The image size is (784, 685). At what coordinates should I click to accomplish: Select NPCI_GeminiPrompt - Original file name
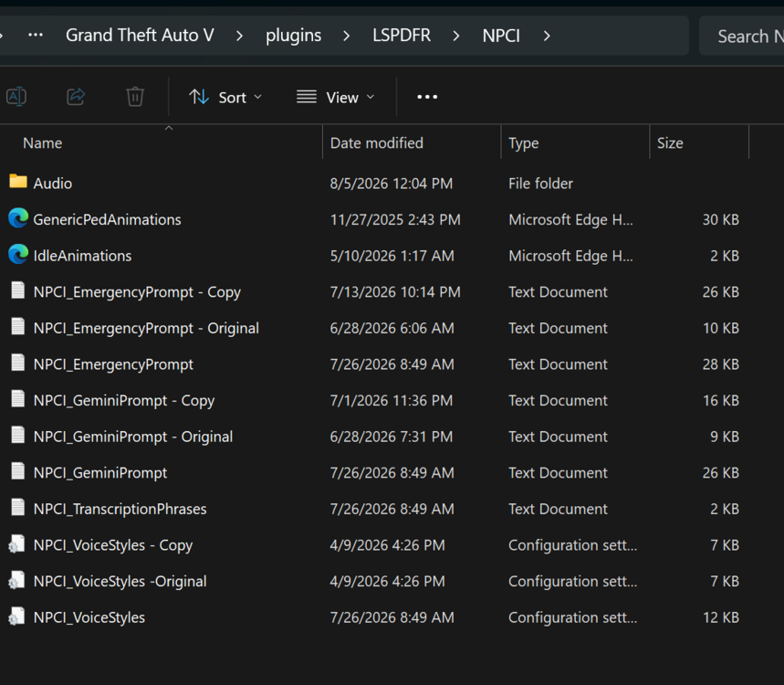[133, 437]
